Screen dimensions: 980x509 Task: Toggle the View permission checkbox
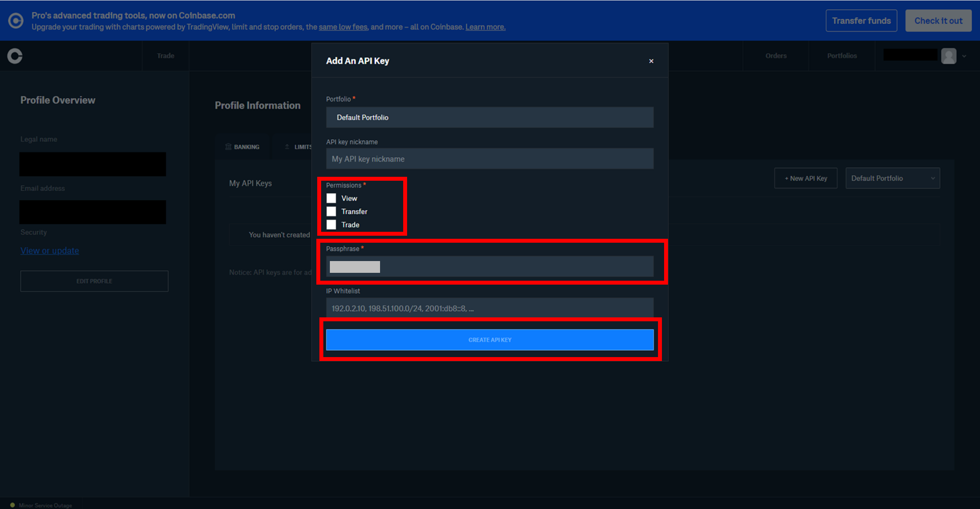pyautogui.click(x=331, y=198)
